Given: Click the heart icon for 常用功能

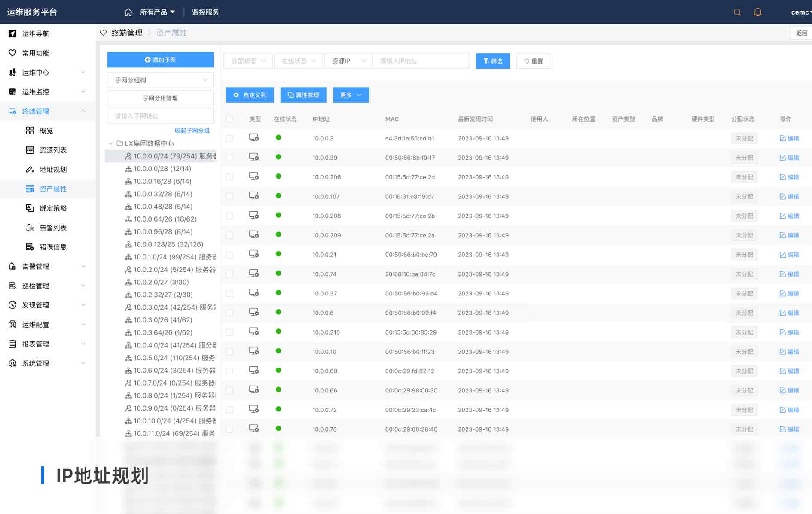Looking at the screenshot, I should (12, 53).
